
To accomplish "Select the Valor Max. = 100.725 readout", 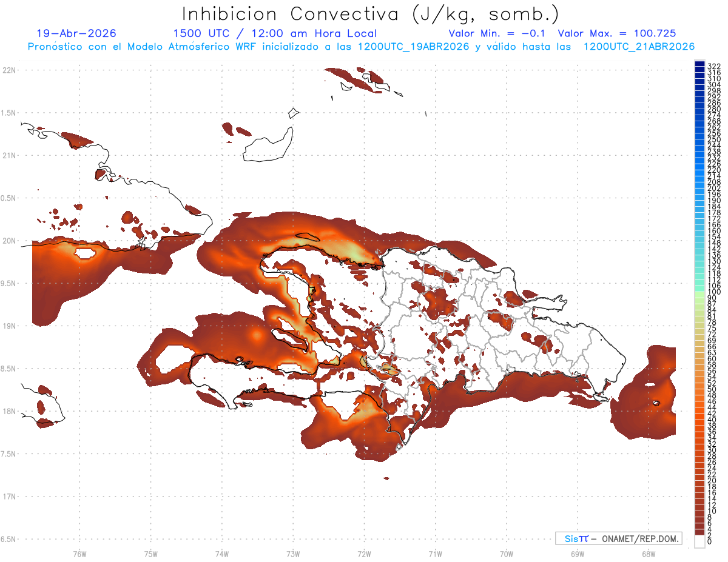I will (x=617, y=33).
